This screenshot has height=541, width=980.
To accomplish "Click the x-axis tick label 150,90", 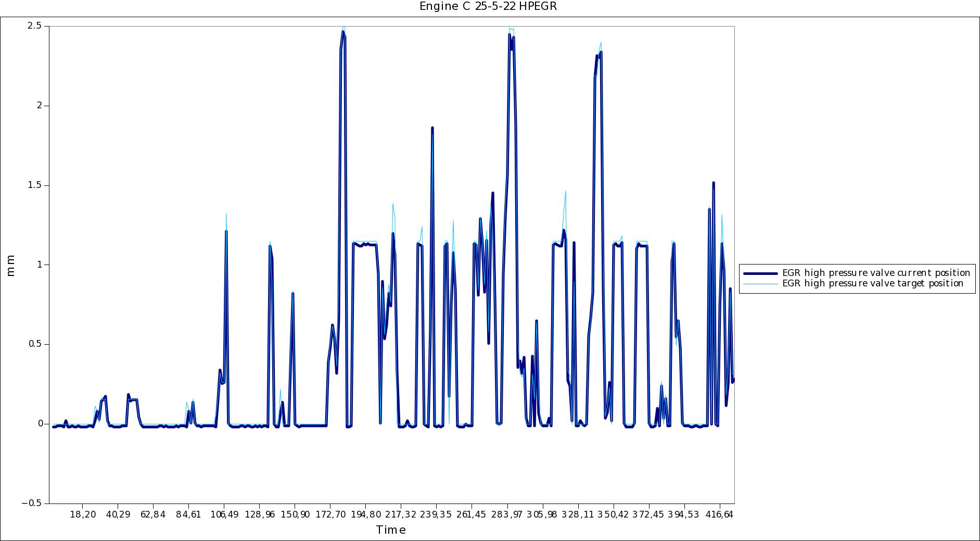I will (x=295, y=514).
